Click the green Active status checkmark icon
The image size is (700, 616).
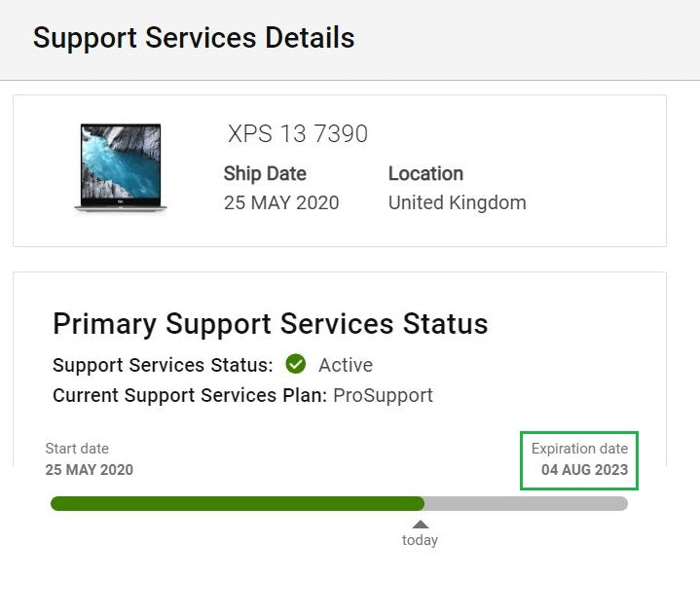coord(296,364)
